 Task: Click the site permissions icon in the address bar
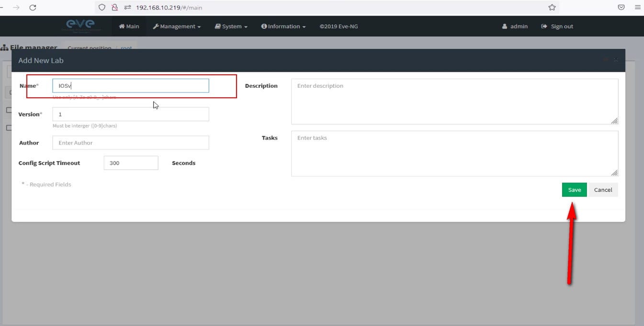(x=127, y=8)
